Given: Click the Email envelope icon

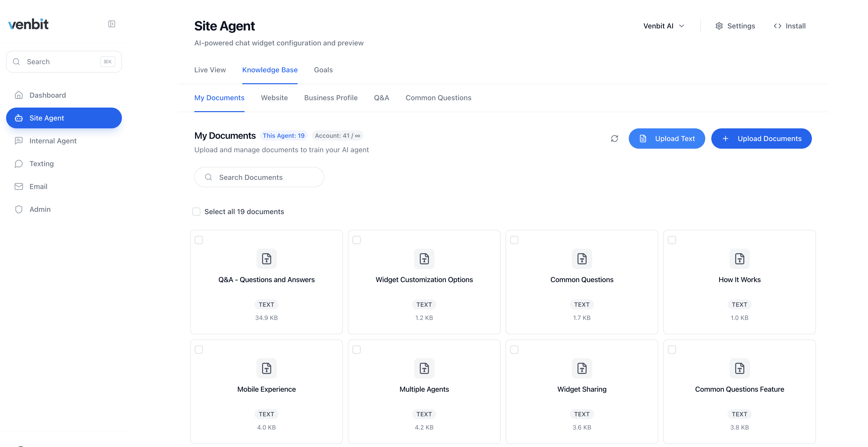Looking at the screenshot, I should point(19,186).
